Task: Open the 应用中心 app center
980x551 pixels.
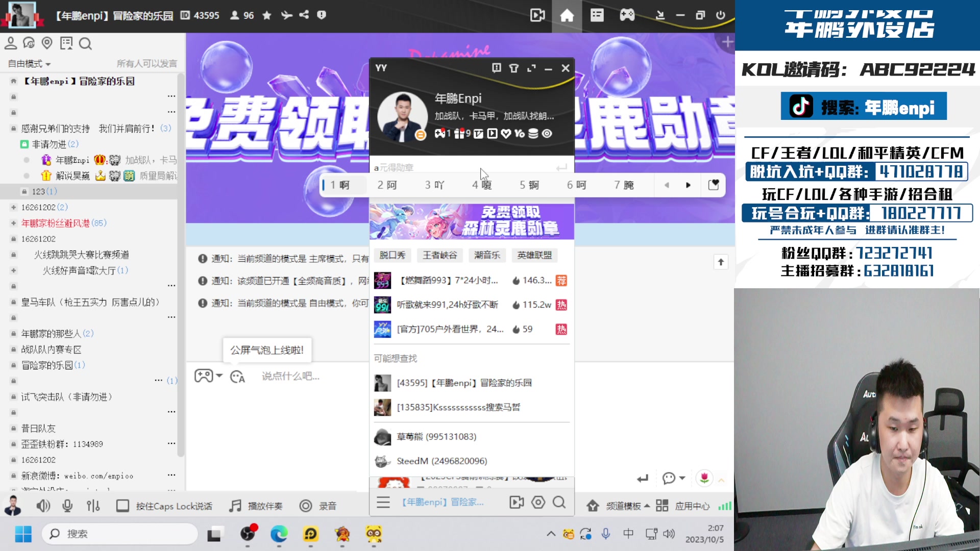Action: pos(683,506)
